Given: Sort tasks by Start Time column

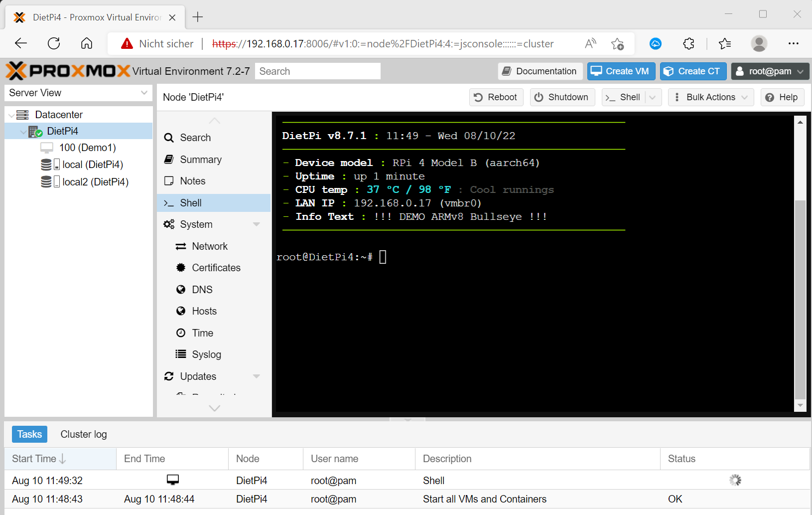Looking at the screenshot, I should pos(60,459).
